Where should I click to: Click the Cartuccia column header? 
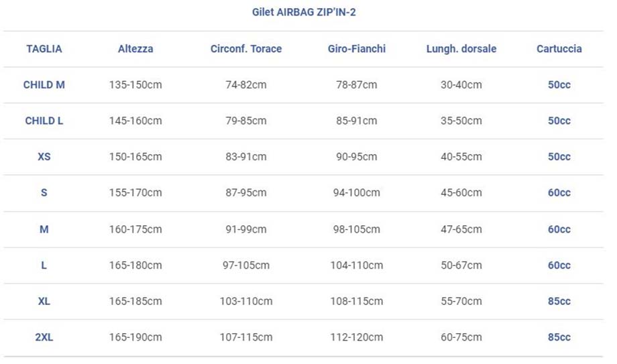coord(559,49)
